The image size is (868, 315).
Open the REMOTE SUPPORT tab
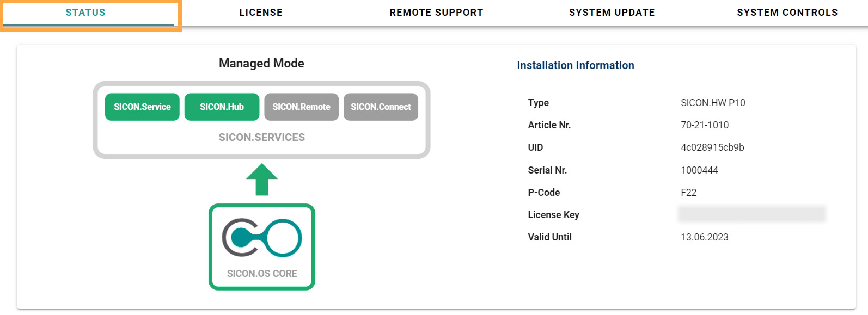coord(436,13)
